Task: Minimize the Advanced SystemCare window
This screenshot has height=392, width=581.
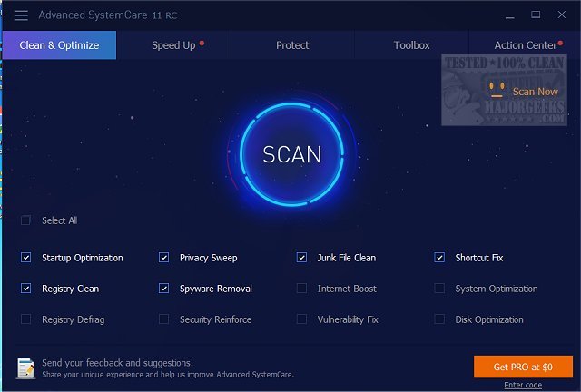Action: 510,15
